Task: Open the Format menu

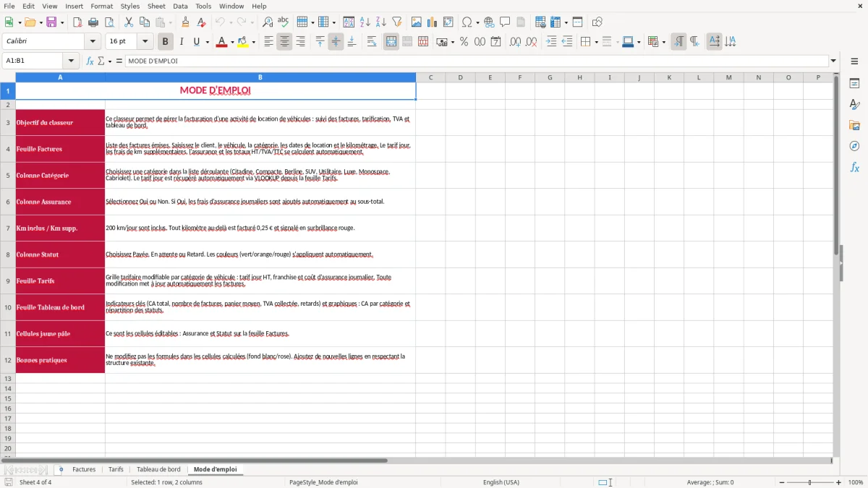Action: coord(101,6)
